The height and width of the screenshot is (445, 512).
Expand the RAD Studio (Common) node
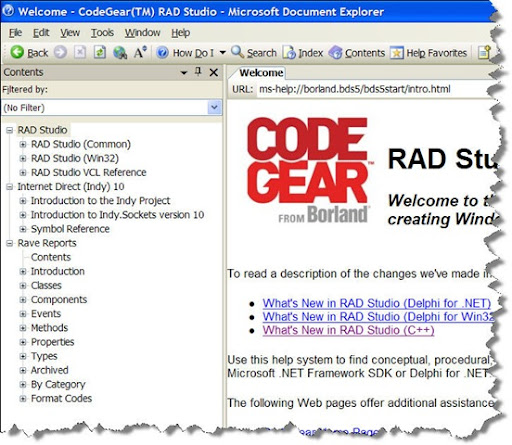[x=23, y=144]
